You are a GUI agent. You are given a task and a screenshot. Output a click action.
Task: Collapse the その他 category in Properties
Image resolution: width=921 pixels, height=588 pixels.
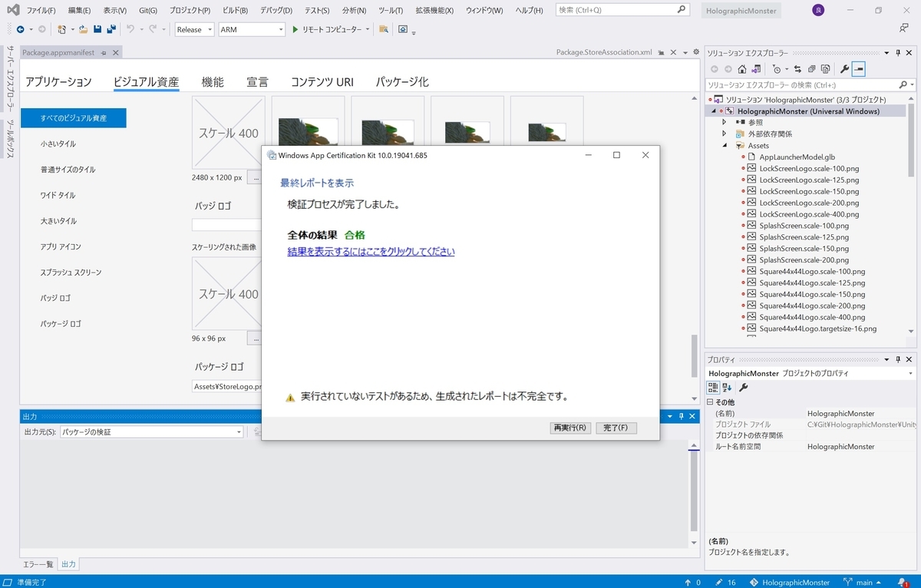710,402
